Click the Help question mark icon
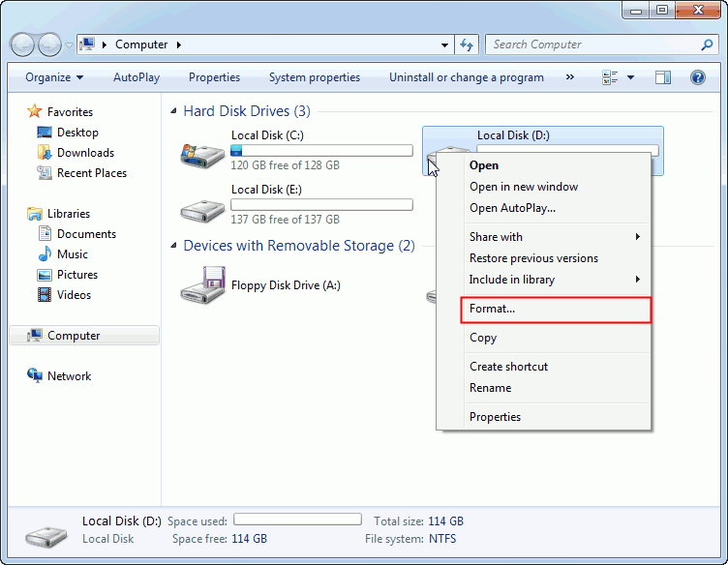This screenshot has width=728, height=565. pyautogui.click(x=697, y=77)
